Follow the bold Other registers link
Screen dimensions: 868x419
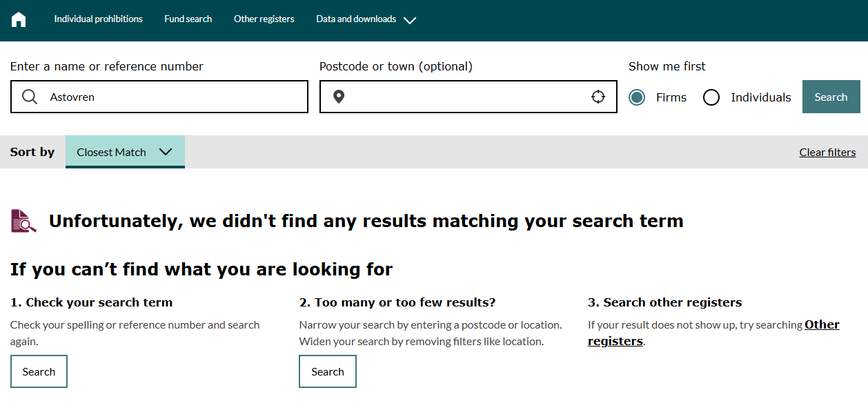point(821,324)
